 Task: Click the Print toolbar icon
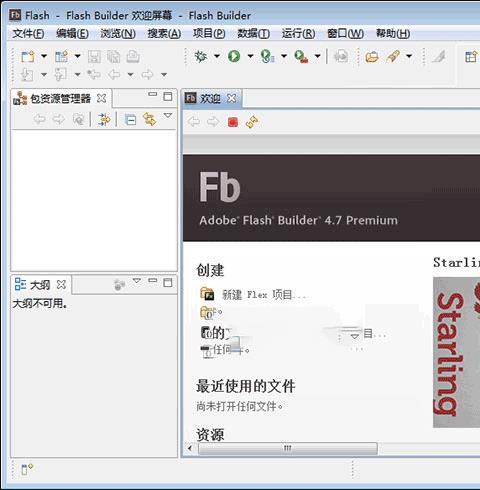pos(133,57)
